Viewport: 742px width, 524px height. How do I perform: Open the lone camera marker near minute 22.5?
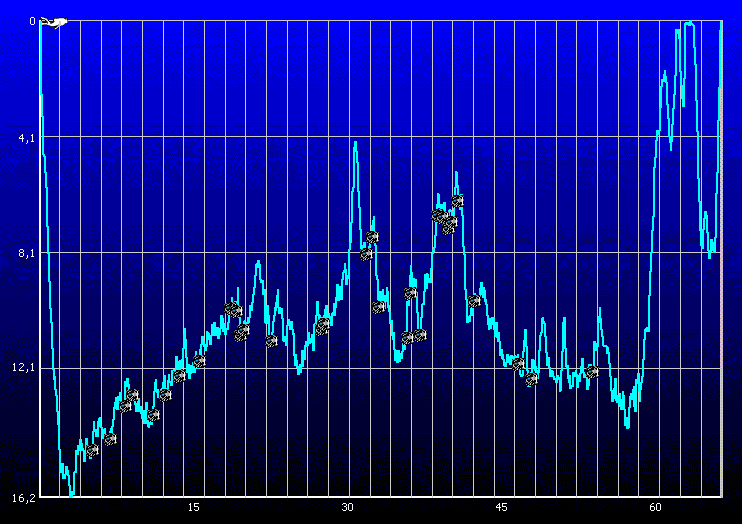point(271,341)
